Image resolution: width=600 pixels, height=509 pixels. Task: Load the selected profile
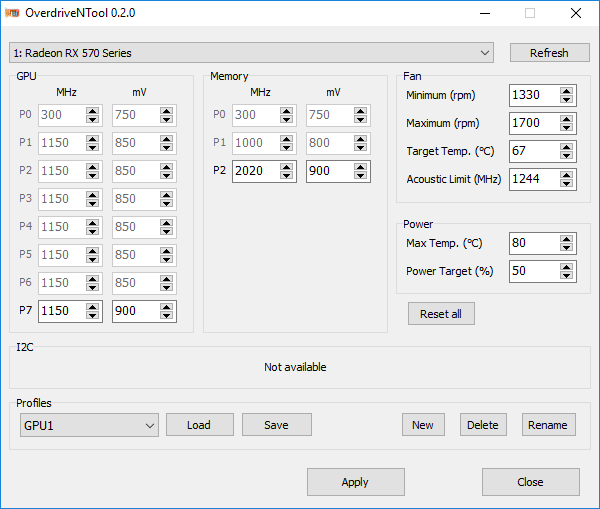199,425
